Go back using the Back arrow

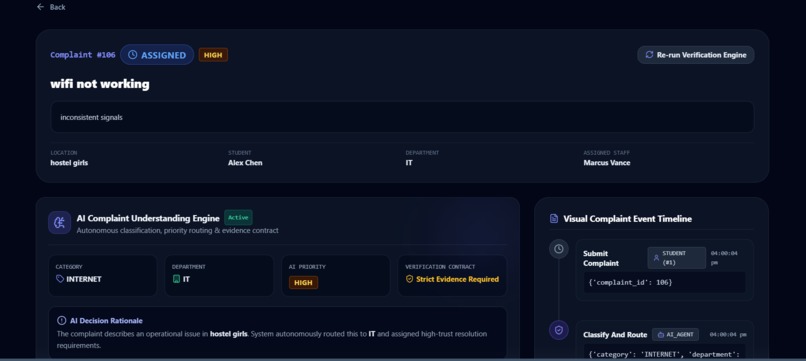coord(41,7)
